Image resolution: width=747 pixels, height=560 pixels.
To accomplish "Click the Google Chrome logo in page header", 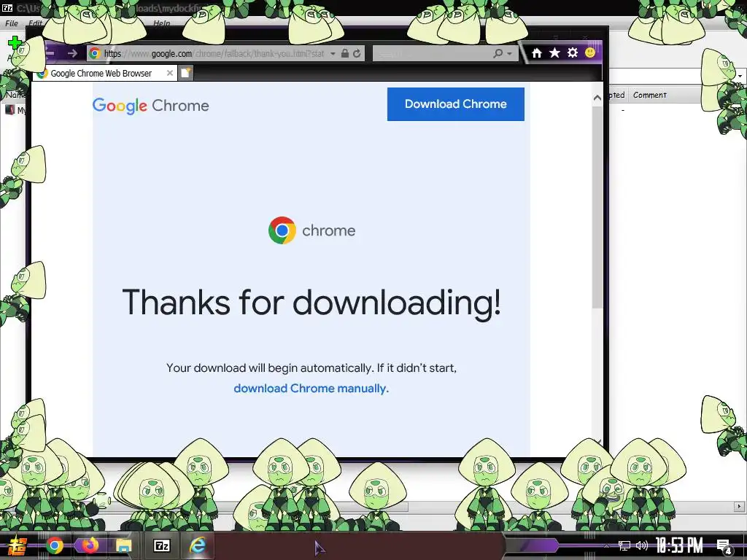I will (150, 106).
